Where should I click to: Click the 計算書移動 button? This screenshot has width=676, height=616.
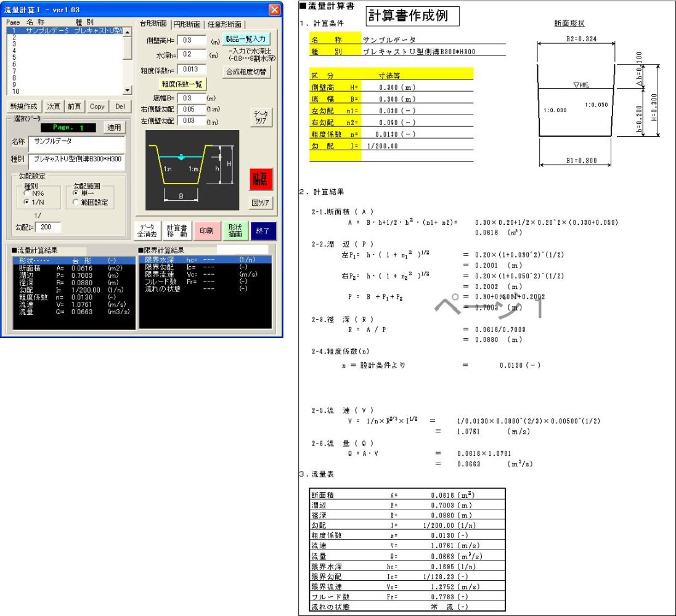point(177,230)
